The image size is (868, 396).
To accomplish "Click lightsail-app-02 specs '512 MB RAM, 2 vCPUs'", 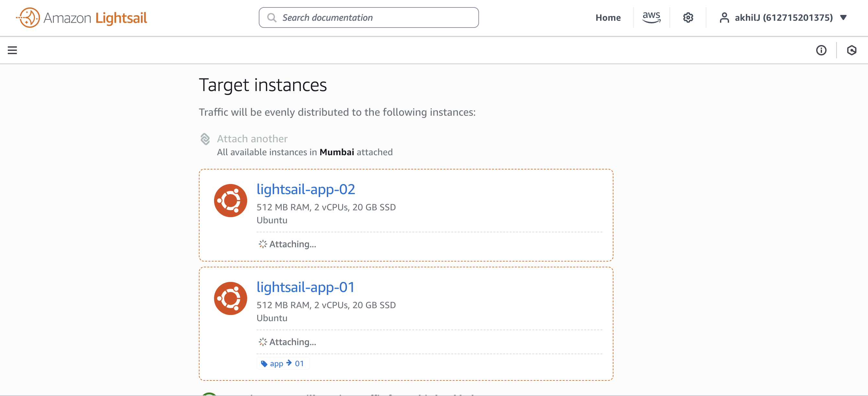I will click(x=303, y=207).
